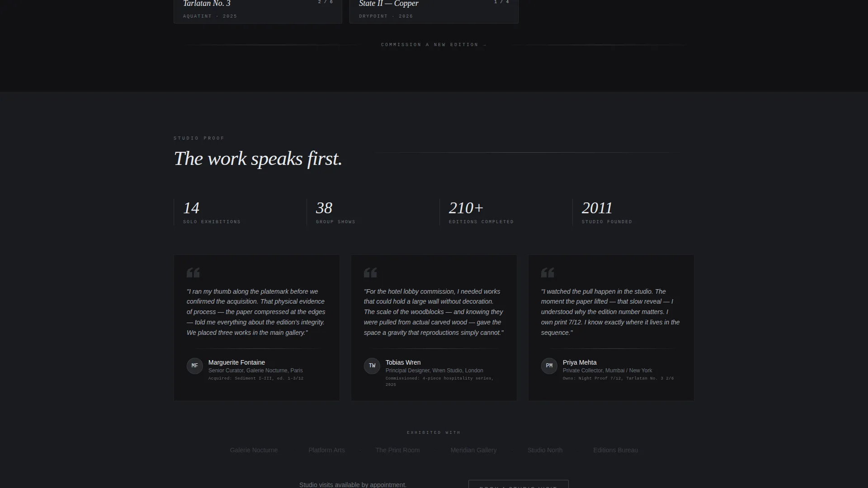868x488 pixels.
Task: Click the 210+ Editions Completed statistic
Action: 501,212
